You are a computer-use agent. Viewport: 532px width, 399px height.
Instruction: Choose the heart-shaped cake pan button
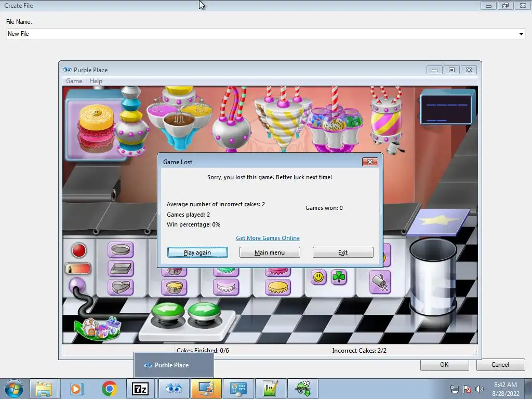tap(121, 287)
